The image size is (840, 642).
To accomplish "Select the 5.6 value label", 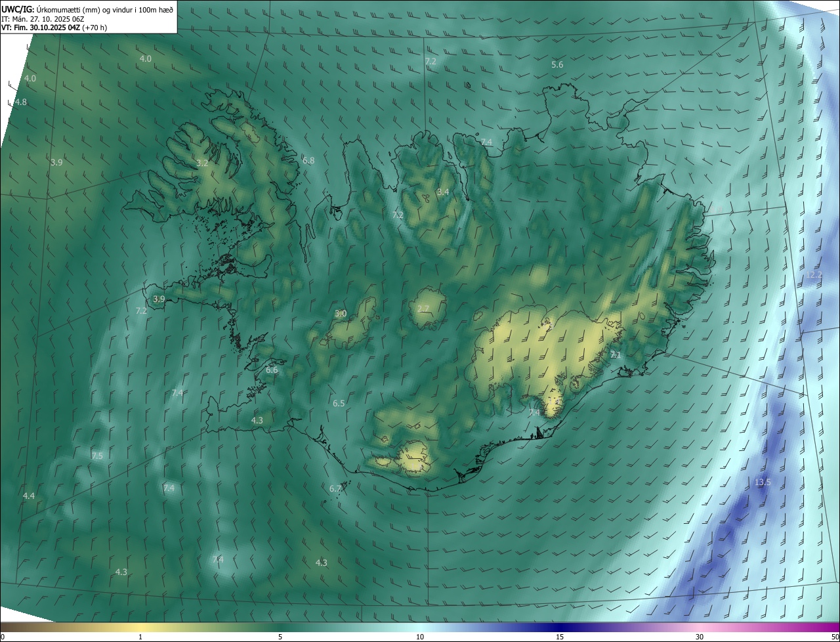I will (557, 64).
